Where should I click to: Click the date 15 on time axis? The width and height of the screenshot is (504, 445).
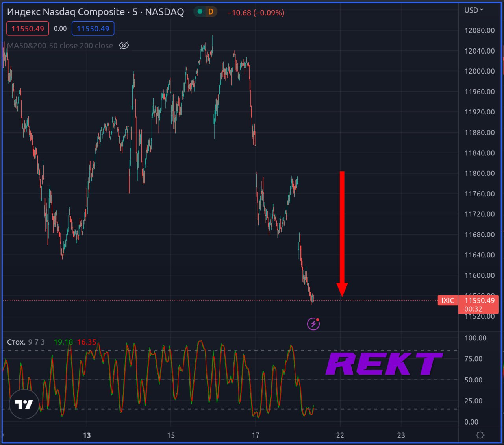tap(171, 435)
